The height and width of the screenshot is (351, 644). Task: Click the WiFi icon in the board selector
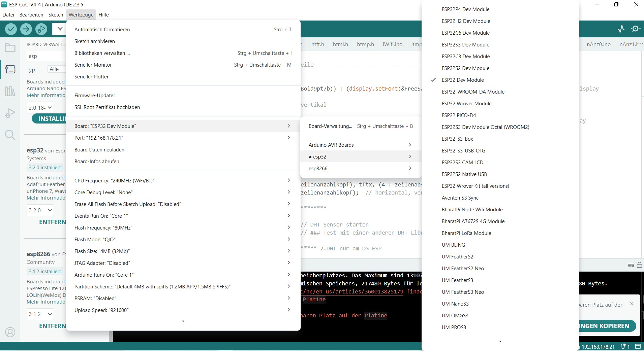(x=60, y=29)
